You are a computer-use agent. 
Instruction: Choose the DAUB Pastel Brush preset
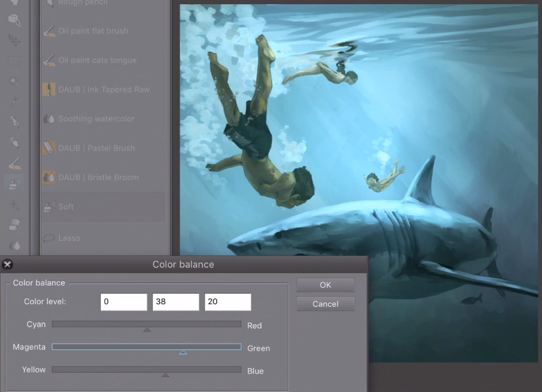[97, 148]
